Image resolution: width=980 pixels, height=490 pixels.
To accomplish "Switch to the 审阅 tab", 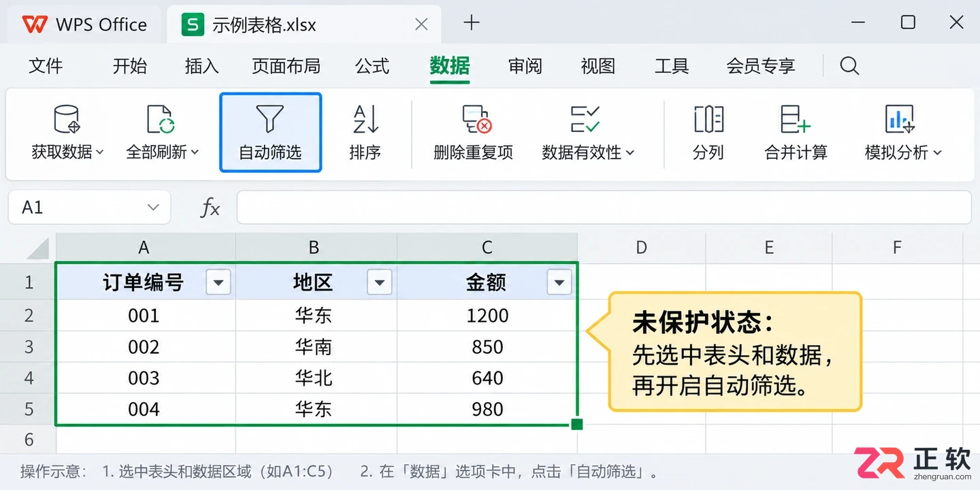I will point(525,66).
